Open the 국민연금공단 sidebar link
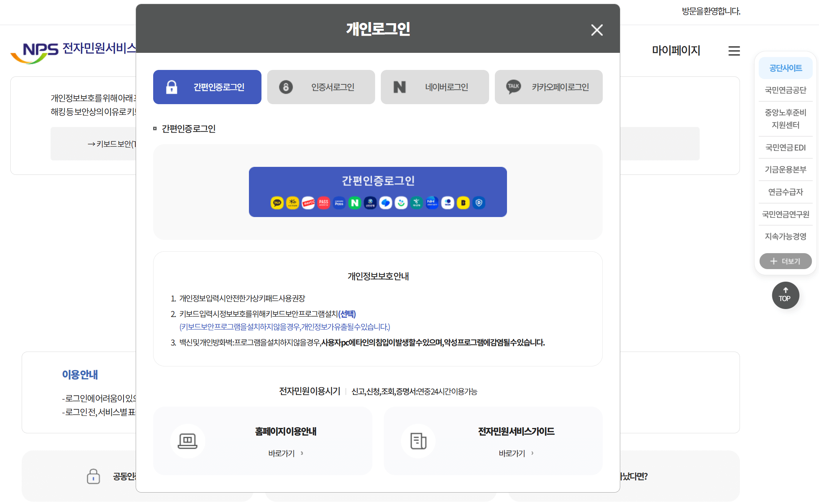This screenshot has width=819, height=504. pyautogui.click(x=786, y=90)
